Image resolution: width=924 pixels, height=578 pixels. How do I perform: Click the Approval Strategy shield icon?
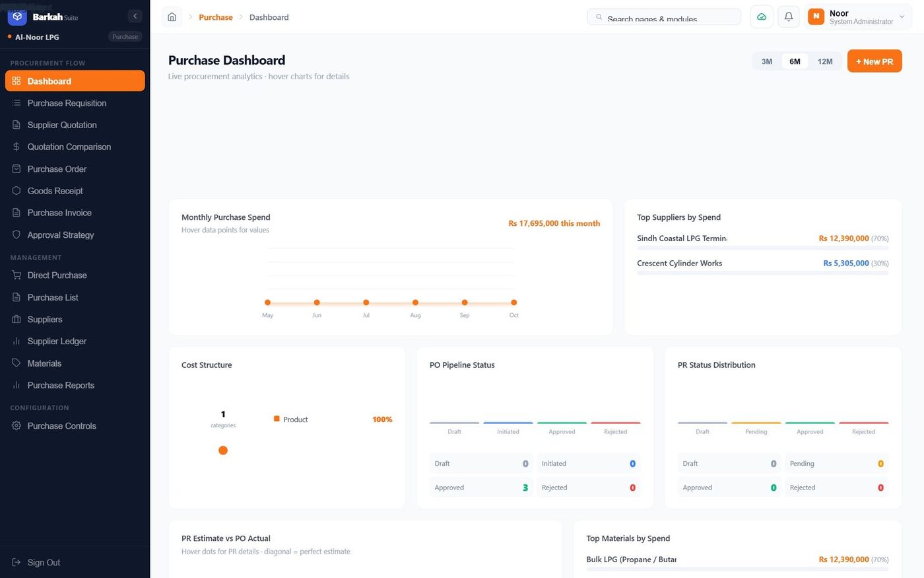click(16, 235)
